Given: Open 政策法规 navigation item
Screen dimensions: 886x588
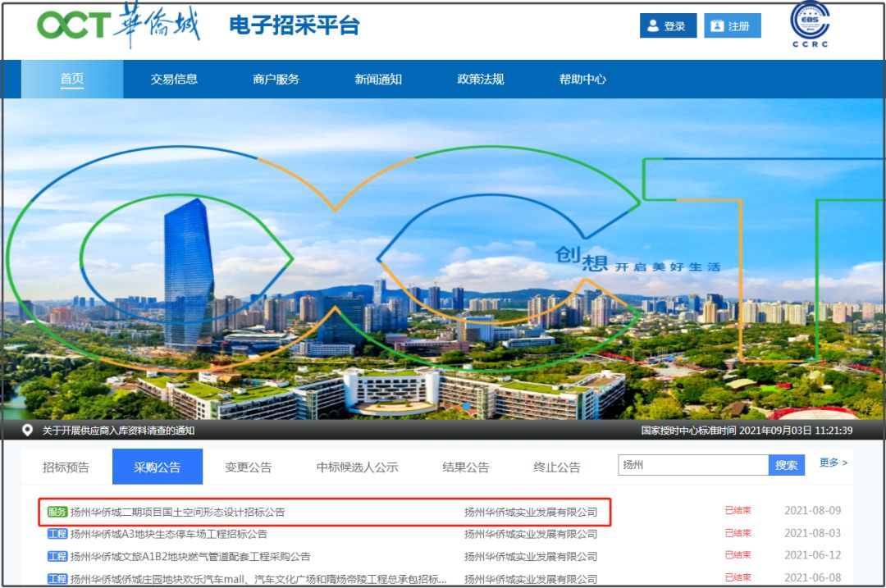Looking at the screenshot, I should (x=481, y=80).
